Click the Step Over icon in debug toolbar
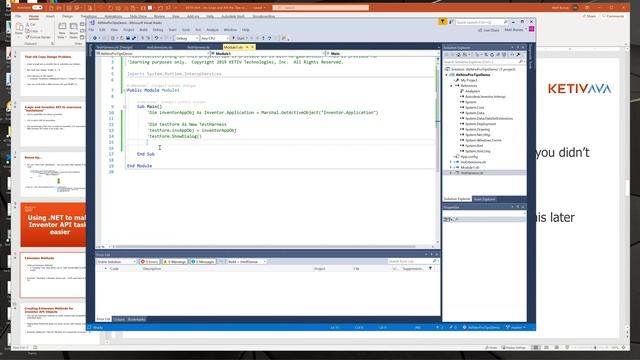Viewport: 640px width, 360px height. (x=269, y=38)
